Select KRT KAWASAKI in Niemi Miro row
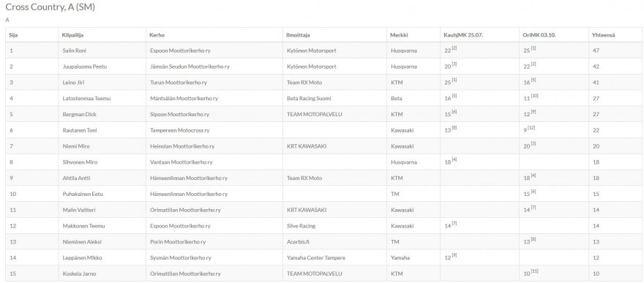 pos(307,146)
